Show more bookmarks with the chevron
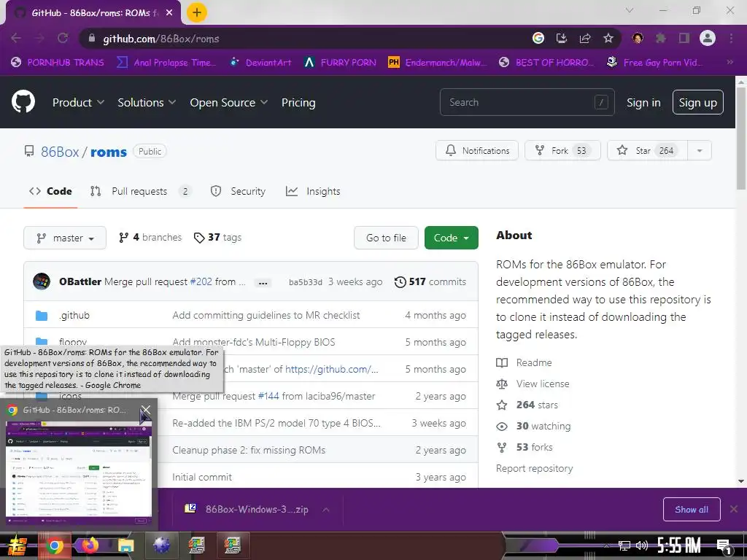The width and height of the screenshot is (747, 560). tap(729, 62)
